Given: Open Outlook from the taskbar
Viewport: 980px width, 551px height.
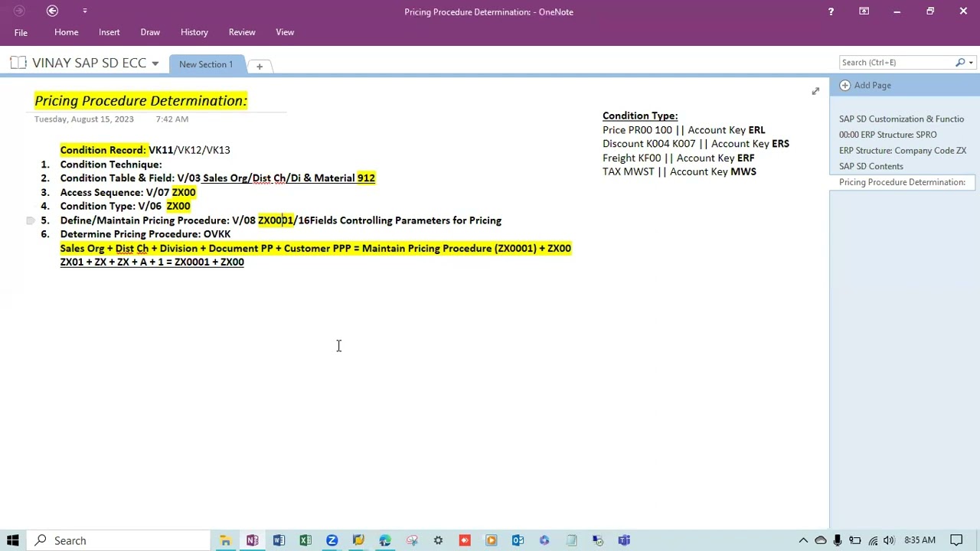Looking at the screenshot, I should click(x=518, y=540).
